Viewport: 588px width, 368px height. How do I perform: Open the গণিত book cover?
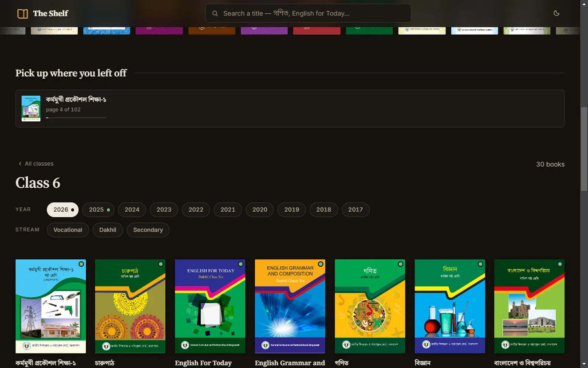(x=370, y=306)
